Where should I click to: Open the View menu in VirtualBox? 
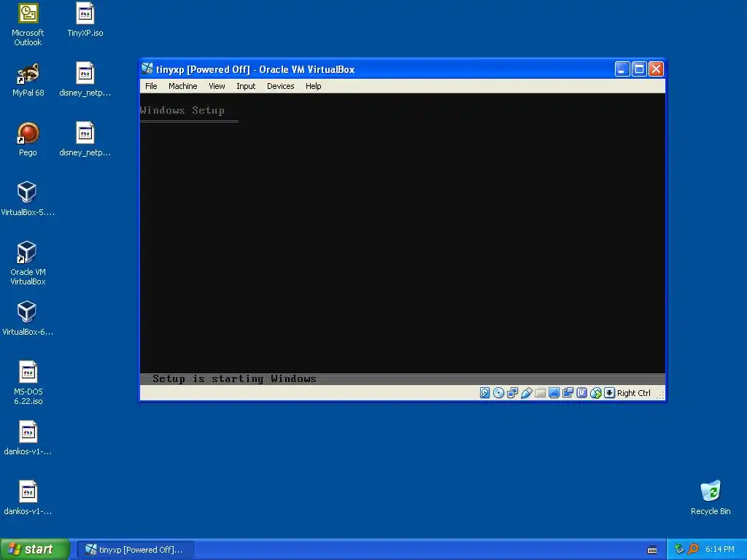click(x=217, y=86)
